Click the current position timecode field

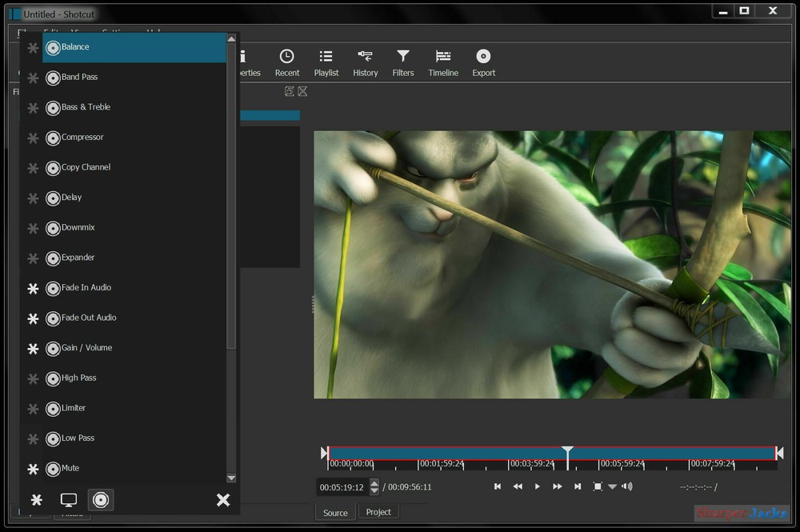pos(342,486)
